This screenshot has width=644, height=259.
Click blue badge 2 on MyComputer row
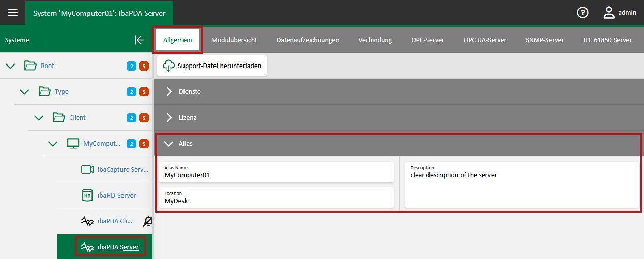(131, 144)
